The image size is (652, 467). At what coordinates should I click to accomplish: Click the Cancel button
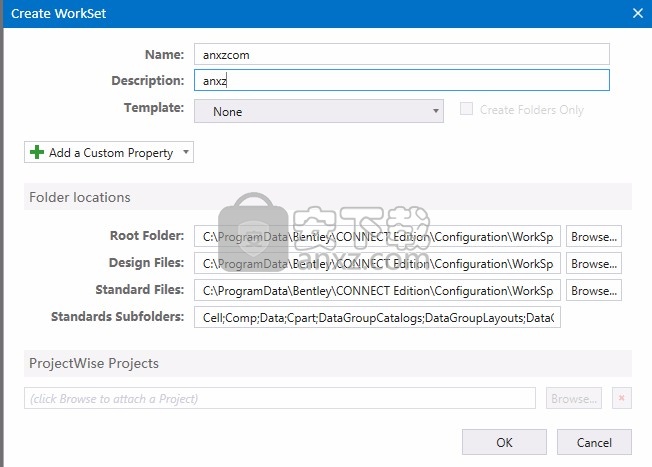pos(594,442)
